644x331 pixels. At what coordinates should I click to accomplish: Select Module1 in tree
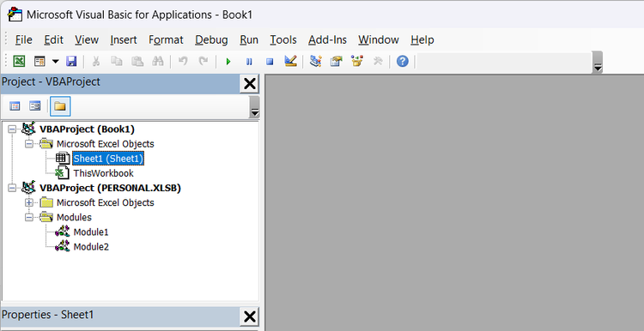[91, 232]
